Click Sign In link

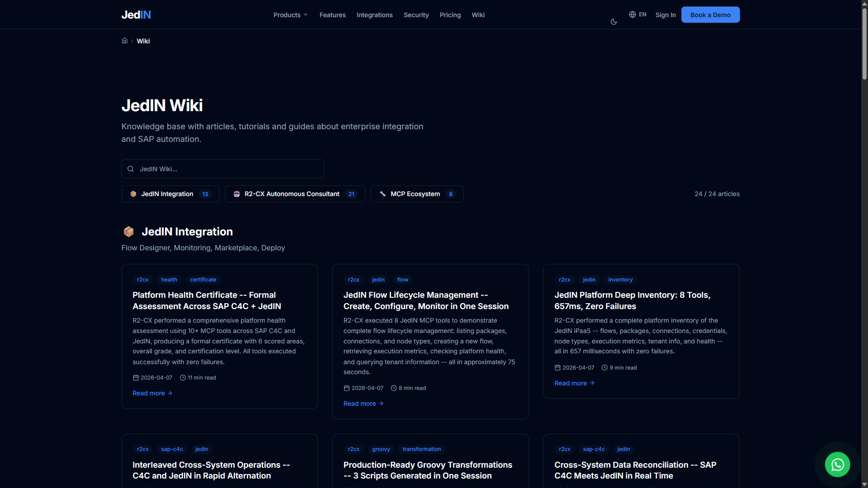tap(665, 15)
